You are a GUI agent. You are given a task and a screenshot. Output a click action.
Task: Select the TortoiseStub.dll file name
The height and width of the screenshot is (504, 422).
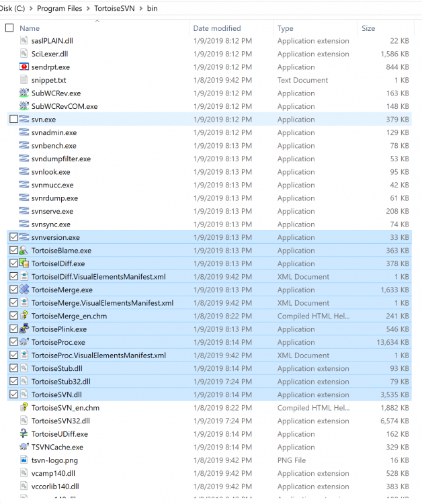[57, 368]
